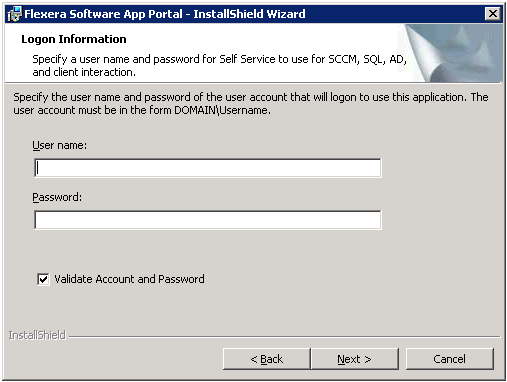Viewport: 507px width, 382px height.
Task: Click the 'Logon Information' heading
Action: click(74, 39)
